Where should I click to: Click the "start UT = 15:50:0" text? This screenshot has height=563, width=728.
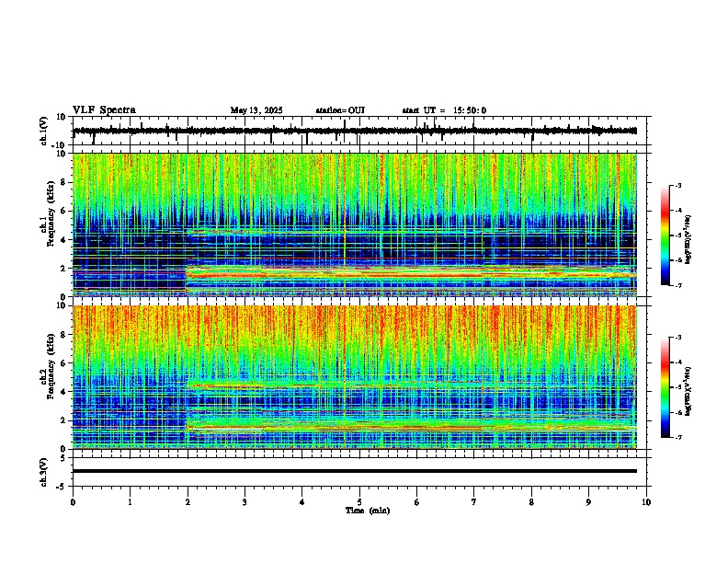[444, 110]
